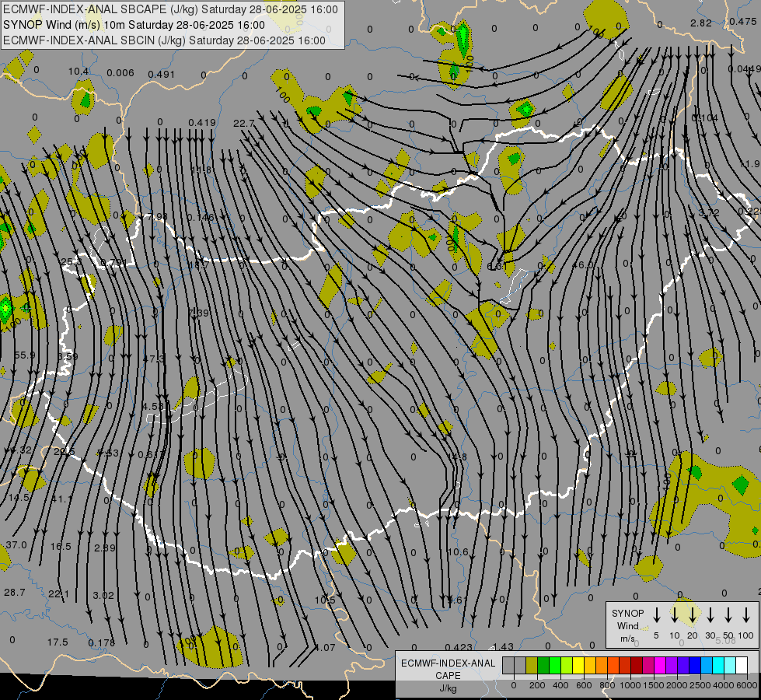Click the 5 m/s wind arrow in legend
Viewport: 761px width, 700px height.
pos(657,615)
